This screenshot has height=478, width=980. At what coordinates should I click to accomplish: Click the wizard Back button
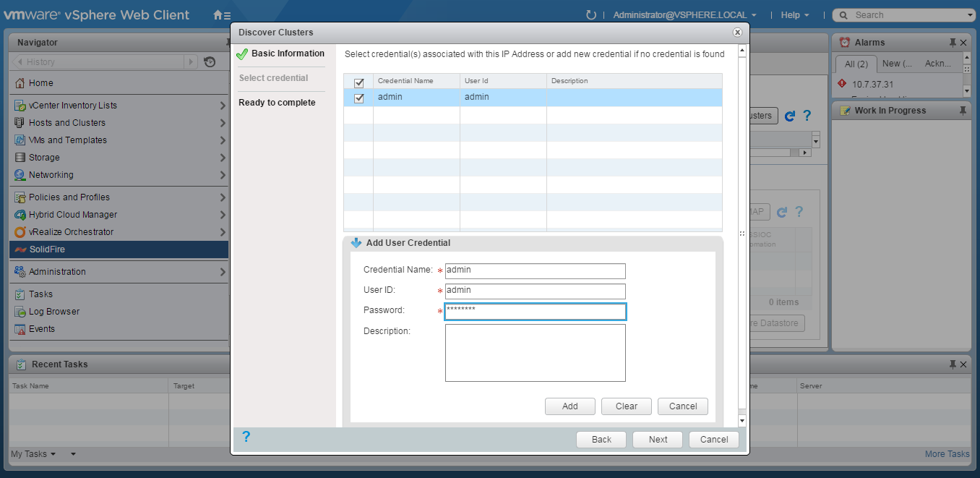pyautogui.click(x=601, y=440)
